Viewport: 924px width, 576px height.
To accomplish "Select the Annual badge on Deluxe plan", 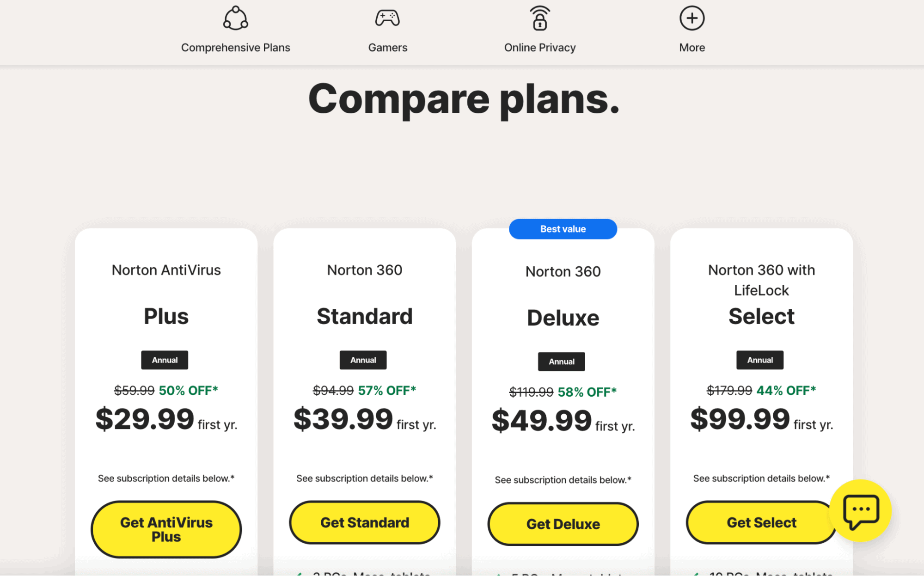I will click(561, 361).
